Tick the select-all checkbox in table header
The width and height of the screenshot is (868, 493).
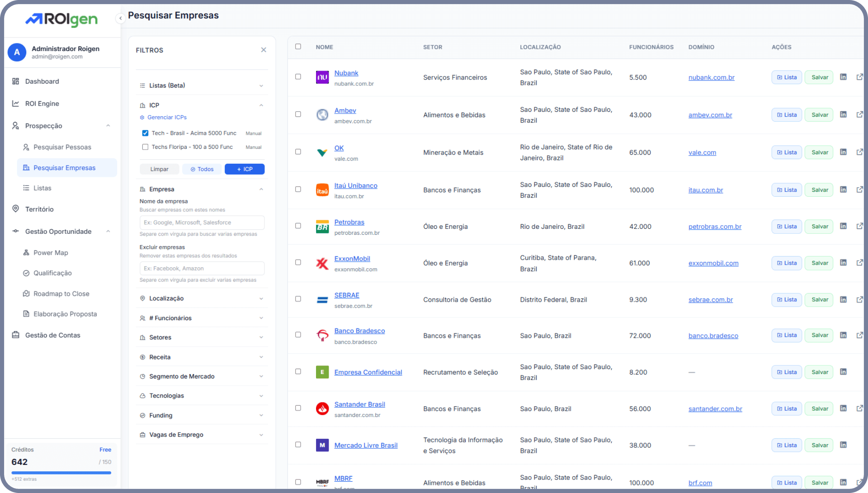[x=298, y=47]
